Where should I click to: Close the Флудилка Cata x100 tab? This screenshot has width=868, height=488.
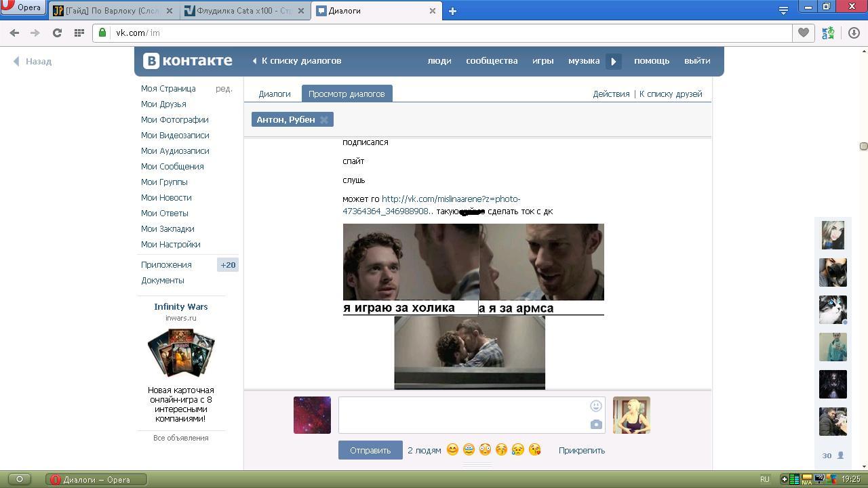pyautogui.click(x=301, y=11)
